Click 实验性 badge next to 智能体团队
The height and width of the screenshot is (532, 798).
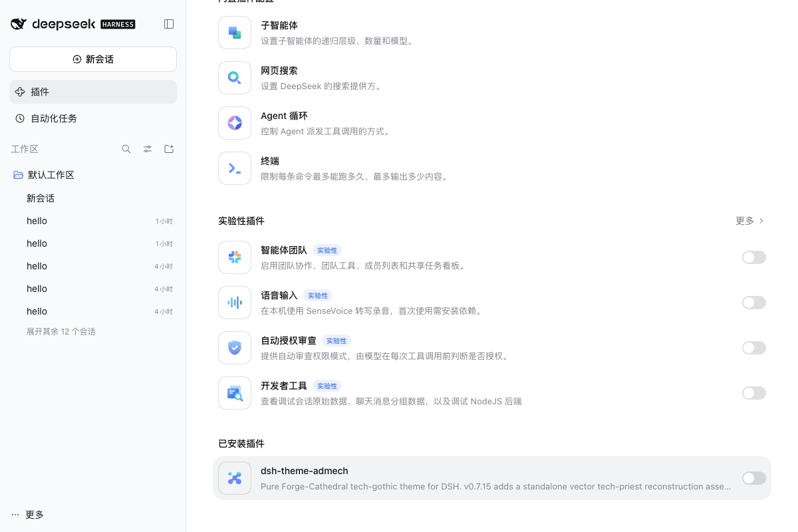pos(327,250)
